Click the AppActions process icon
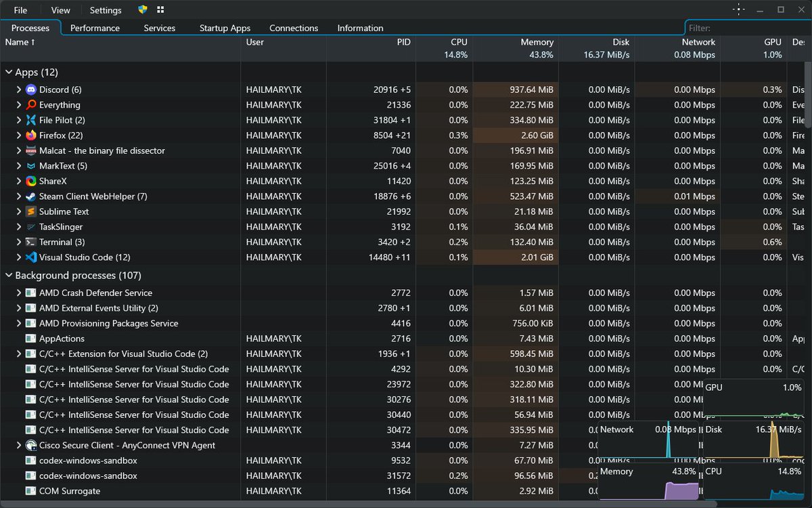The image size is (812, 508). [x=30, y=339]
